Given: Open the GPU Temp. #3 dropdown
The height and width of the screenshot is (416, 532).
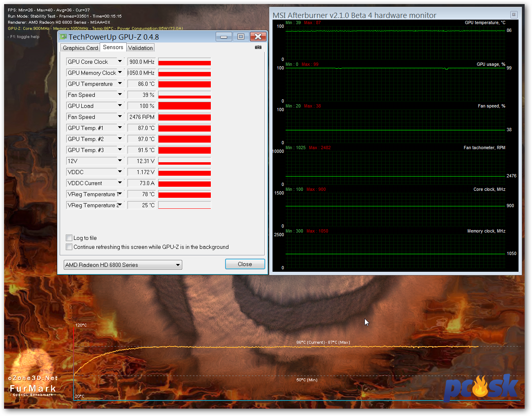Looking at the screenshot, I should click(x=120, y=150).
